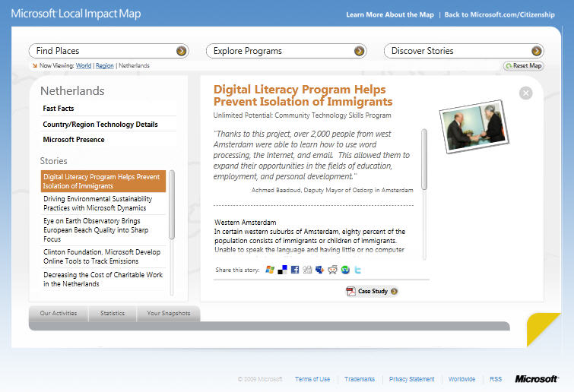Select Driving Environmental Sustainability Practices story
This screenshot has width=574, height=392.
103,204
